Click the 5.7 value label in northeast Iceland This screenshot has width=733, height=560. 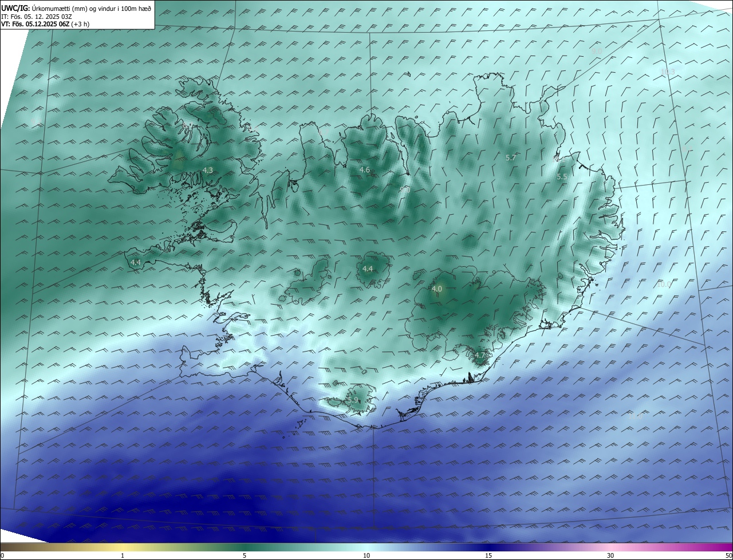coord(511,157)
